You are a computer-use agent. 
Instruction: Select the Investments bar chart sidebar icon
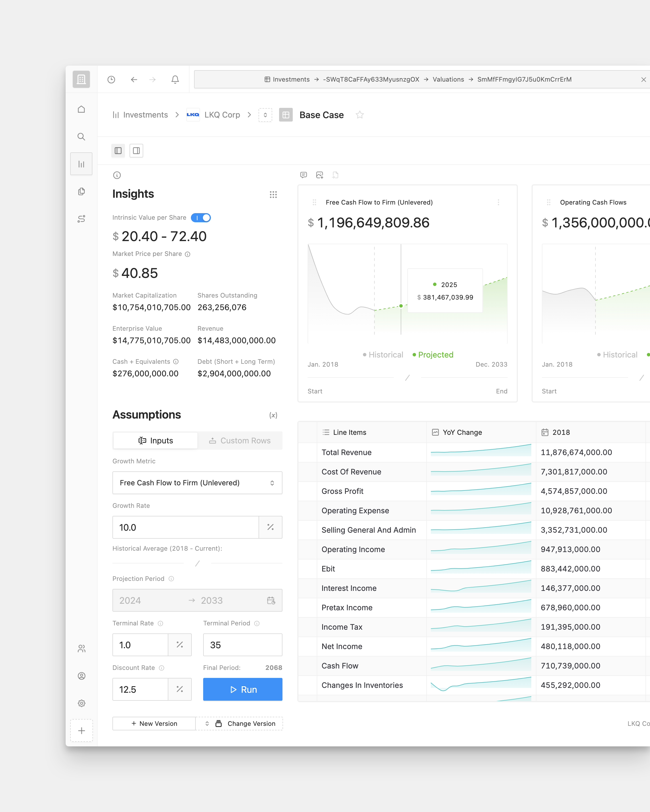pos(81,164)
